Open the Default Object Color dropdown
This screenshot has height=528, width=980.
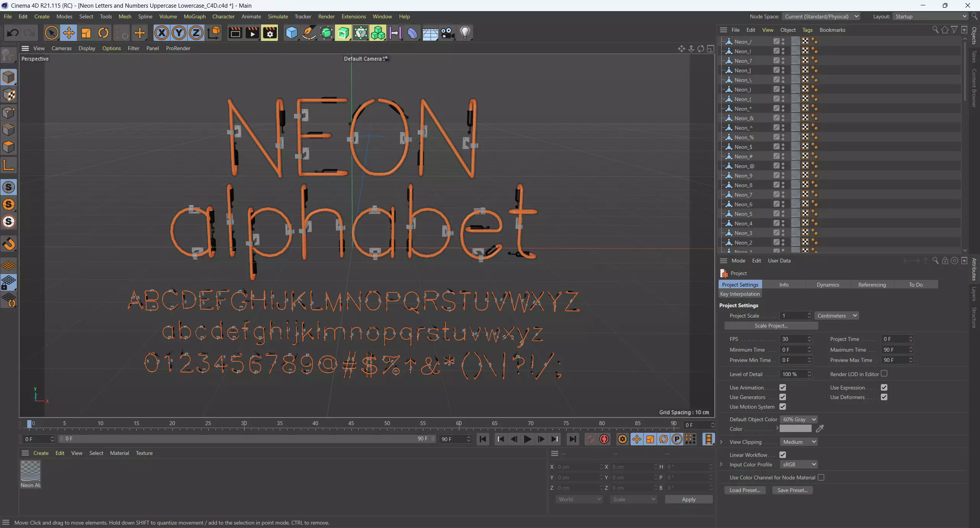pos(799,419)
